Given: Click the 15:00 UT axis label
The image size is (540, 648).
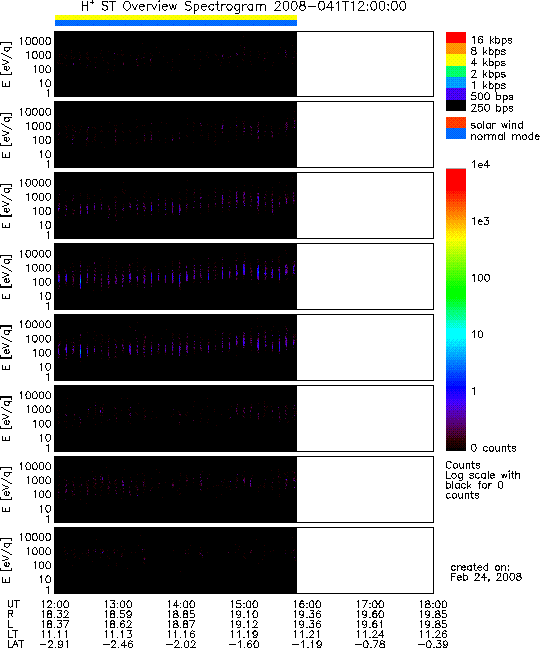Looking at the screenshot, I should (244, 605).
